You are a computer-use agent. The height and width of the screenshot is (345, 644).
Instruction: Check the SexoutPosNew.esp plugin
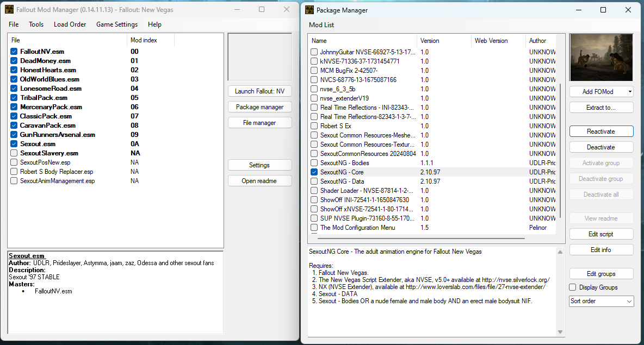pos(14,162)
